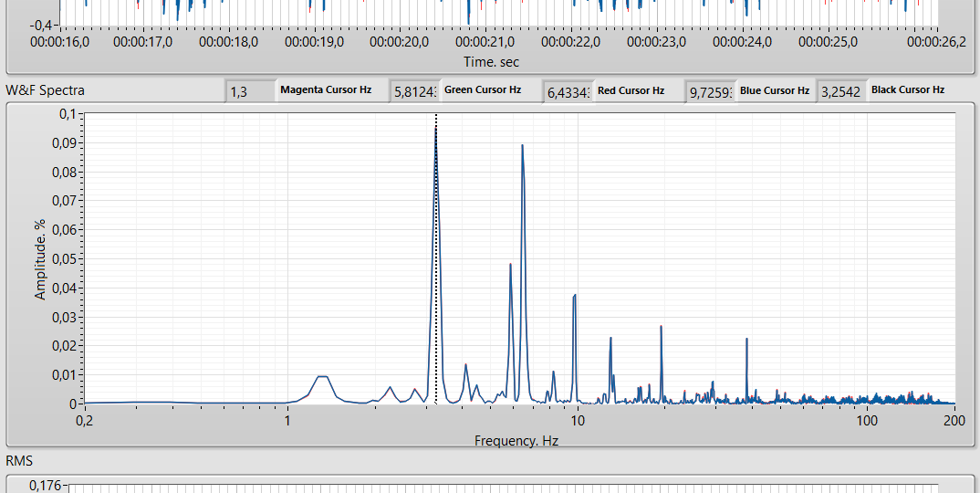Click the 00:00:21,0 time axis value

tap(485, 42)
